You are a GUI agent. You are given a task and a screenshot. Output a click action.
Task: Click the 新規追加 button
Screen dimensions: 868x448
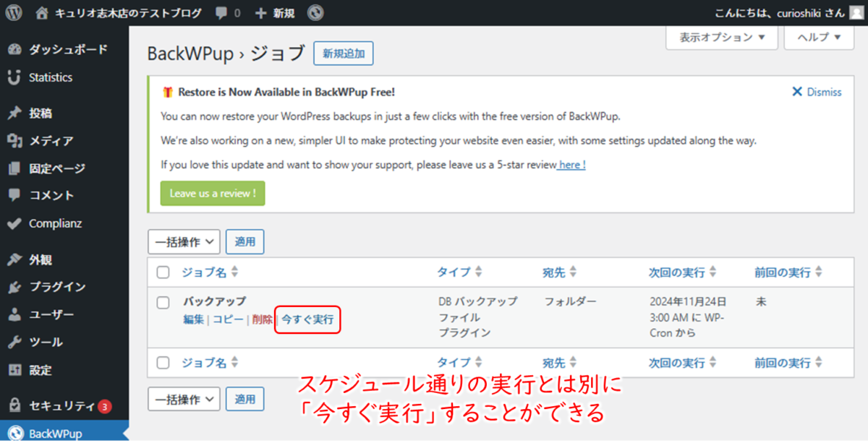point(344,53)
